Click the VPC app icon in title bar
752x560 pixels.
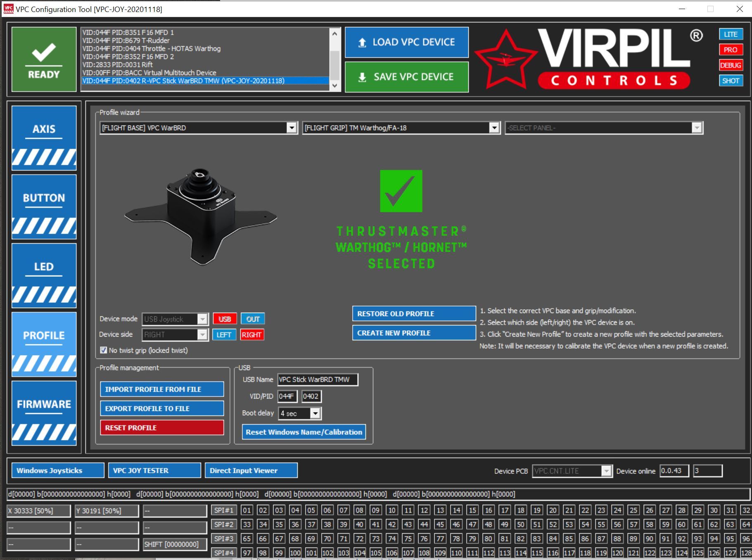coord(8,9)
